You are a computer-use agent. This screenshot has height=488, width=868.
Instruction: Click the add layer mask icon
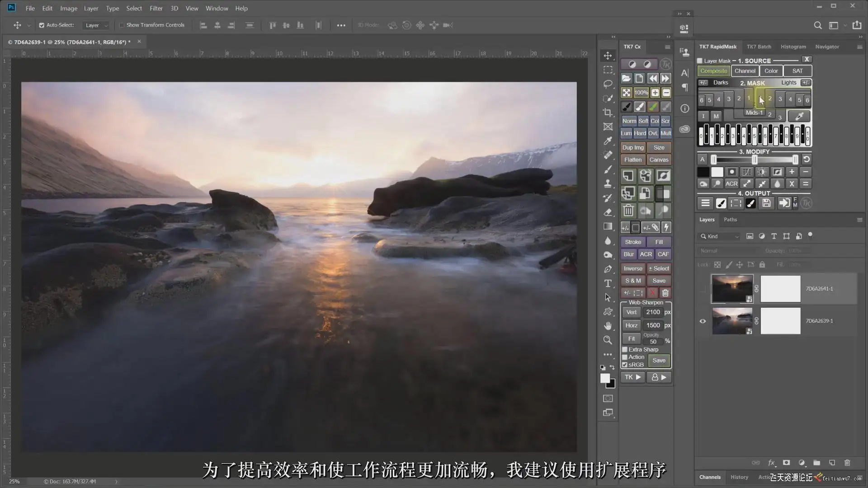coord(787,463)
